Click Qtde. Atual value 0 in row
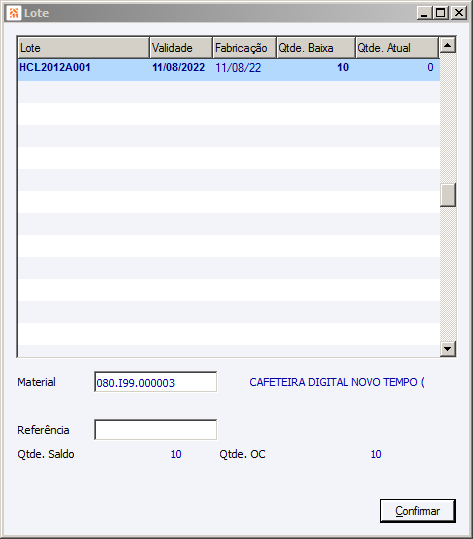Viewport: 473px width, 539px height. (430, 67)
